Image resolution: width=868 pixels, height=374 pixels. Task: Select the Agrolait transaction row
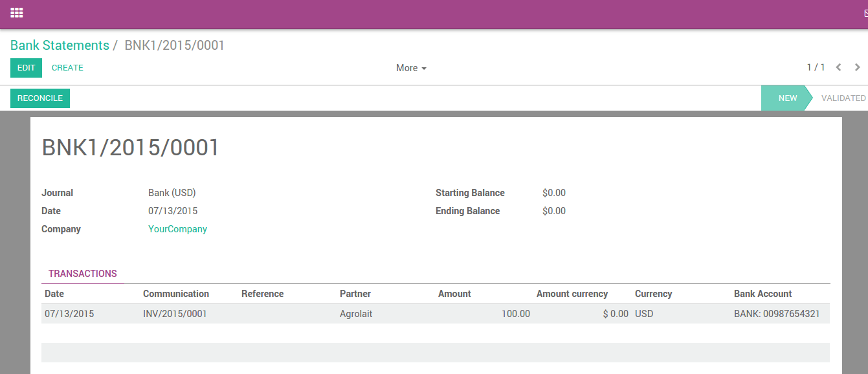point(355,313)
